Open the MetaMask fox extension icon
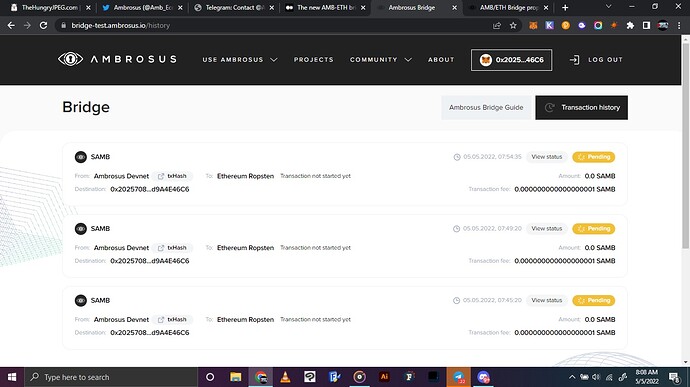 coord(533,26)
